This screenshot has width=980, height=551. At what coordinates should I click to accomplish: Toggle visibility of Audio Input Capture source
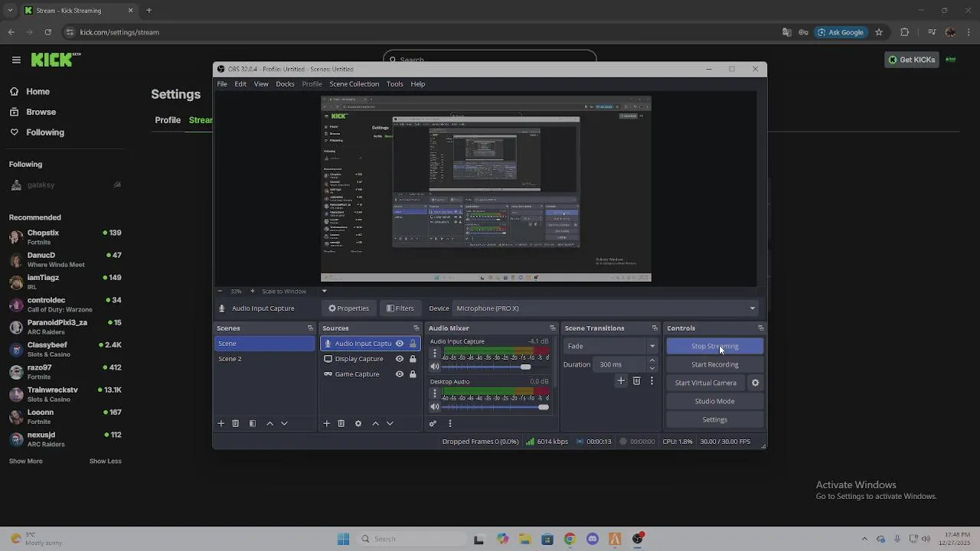click(400, 344)
